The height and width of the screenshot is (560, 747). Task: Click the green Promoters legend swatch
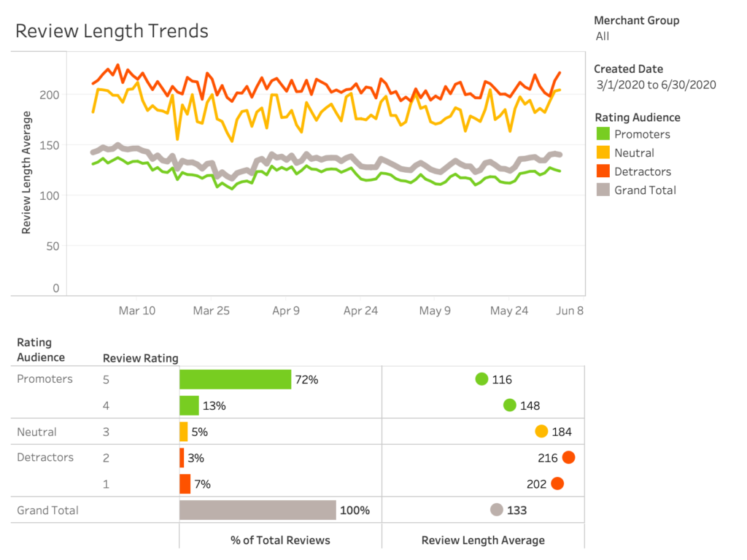tap(603, 134)
